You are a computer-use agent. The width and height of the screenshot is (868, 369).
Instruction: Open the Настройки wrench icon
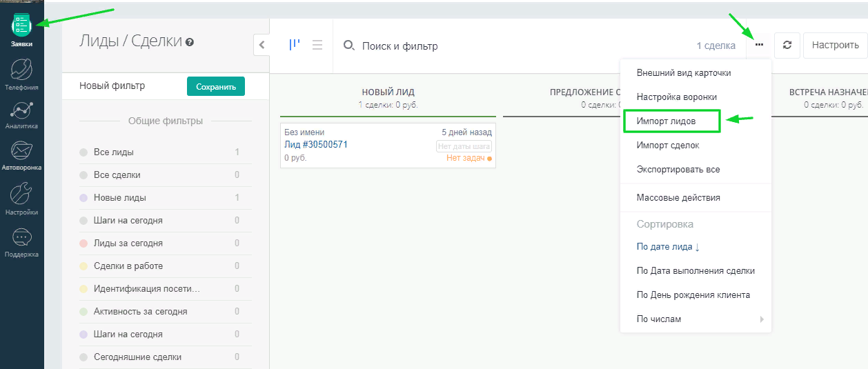(21, 199)
